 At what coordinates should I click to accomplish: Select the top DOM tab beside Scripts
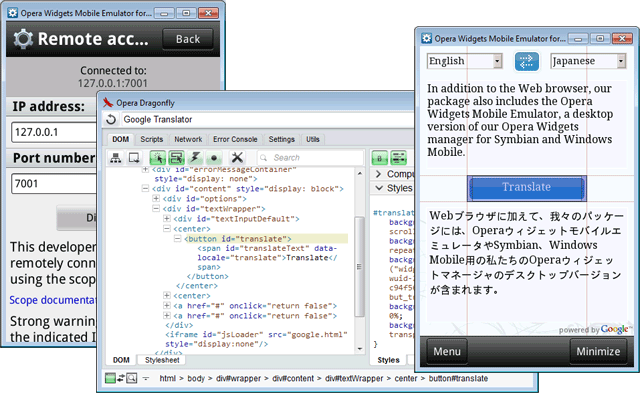point(120,139)
